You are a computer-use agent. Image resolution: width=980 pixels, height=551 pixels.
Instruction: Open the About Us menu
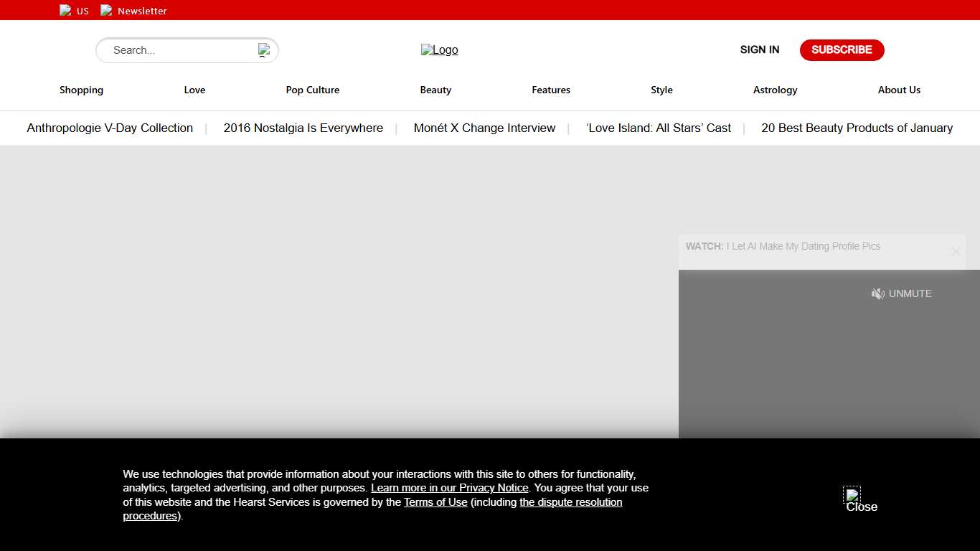[x=898, y=90]
